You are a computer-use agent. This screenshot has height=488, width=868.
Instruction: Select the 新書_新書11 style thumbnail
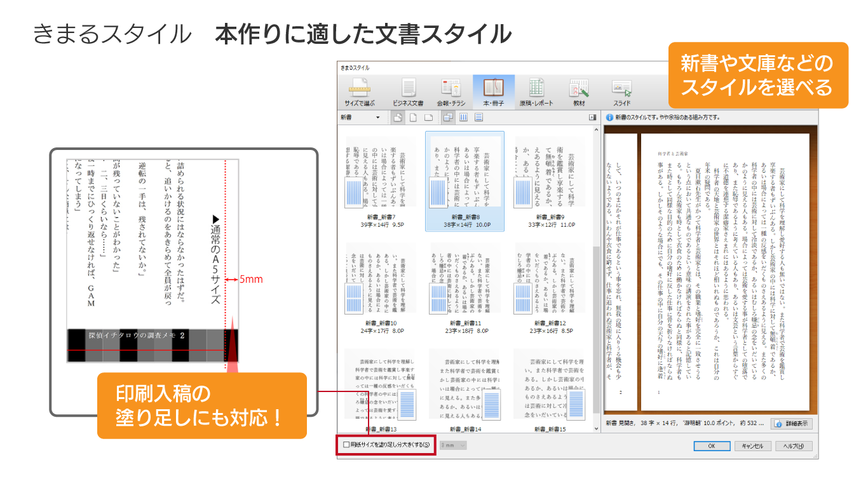pyautogui.click(x=465, y=286)
